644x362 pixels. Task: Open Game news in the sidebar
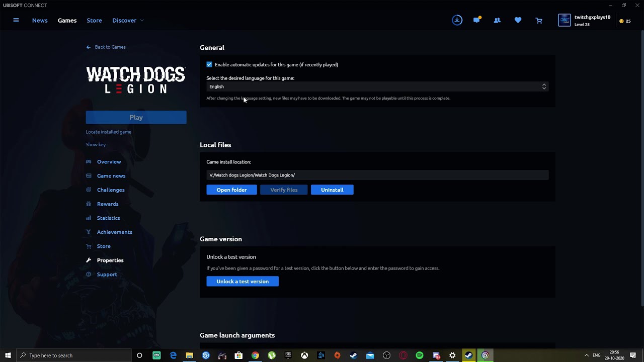click(106, 176)
